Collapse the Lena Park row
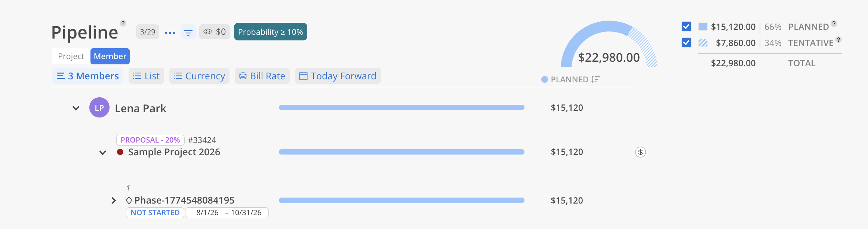868x229 pixels. coord(76,108)
